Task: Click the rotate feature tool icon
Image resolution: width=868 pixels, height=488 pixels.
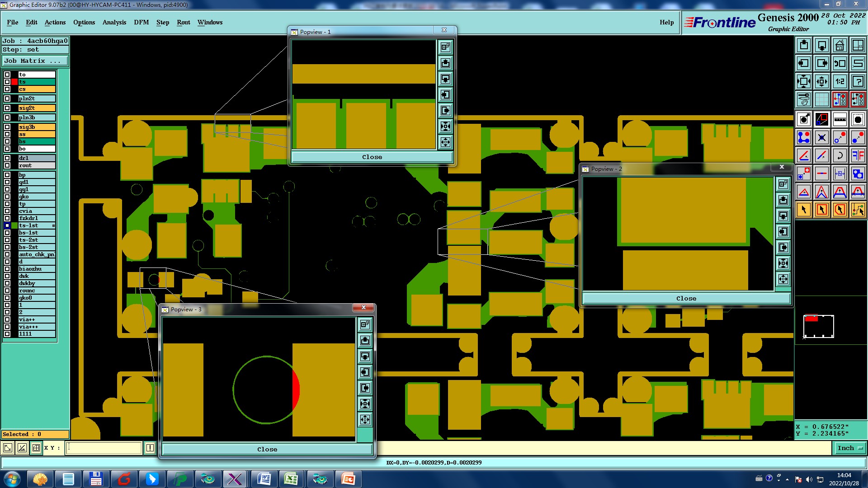Action: point(840,156)
